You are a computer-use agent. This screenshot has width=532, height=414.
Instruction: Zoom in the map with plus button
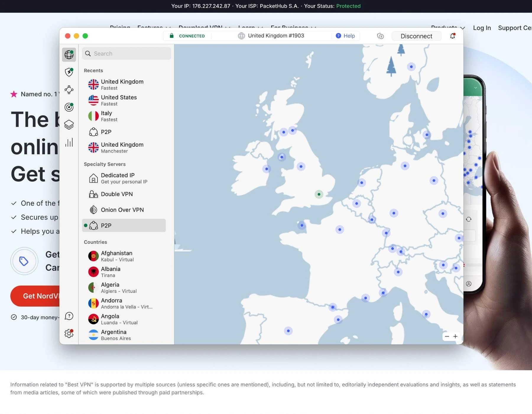point(455,337)
